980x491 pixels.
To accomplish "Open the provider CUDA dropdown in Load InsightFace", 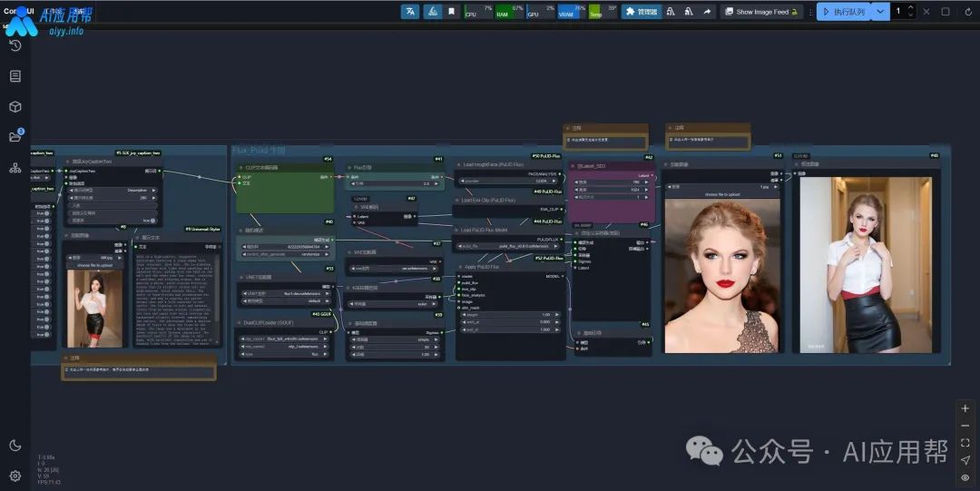I will click(x=510, y=181).
